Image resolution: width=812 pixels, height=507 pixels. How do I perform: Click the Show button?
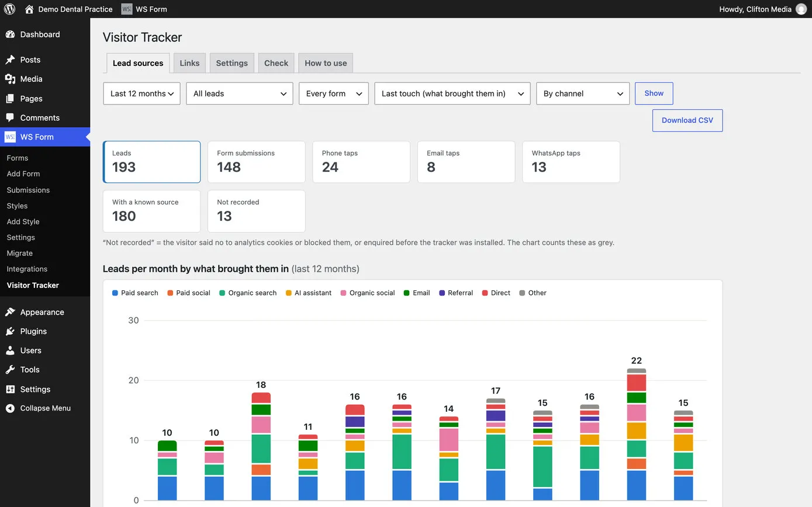click(x=654, y=93)
